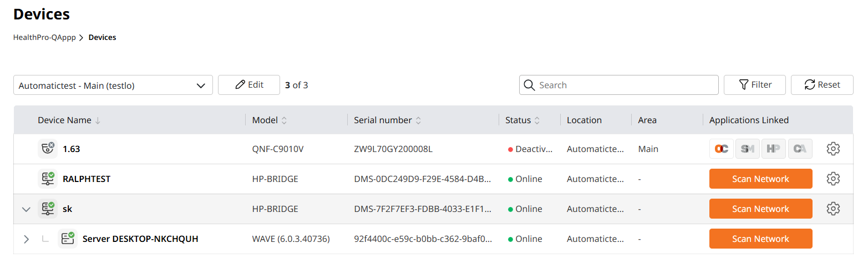Click the Edit button

point(249,85)
